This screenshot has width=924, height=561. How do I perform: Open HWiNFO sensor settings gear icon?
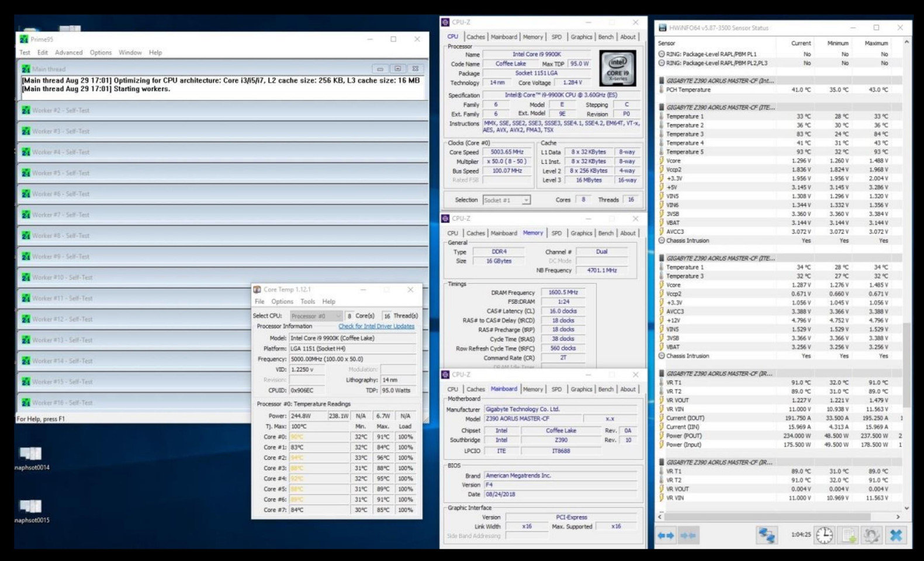(x=871, y=535)
